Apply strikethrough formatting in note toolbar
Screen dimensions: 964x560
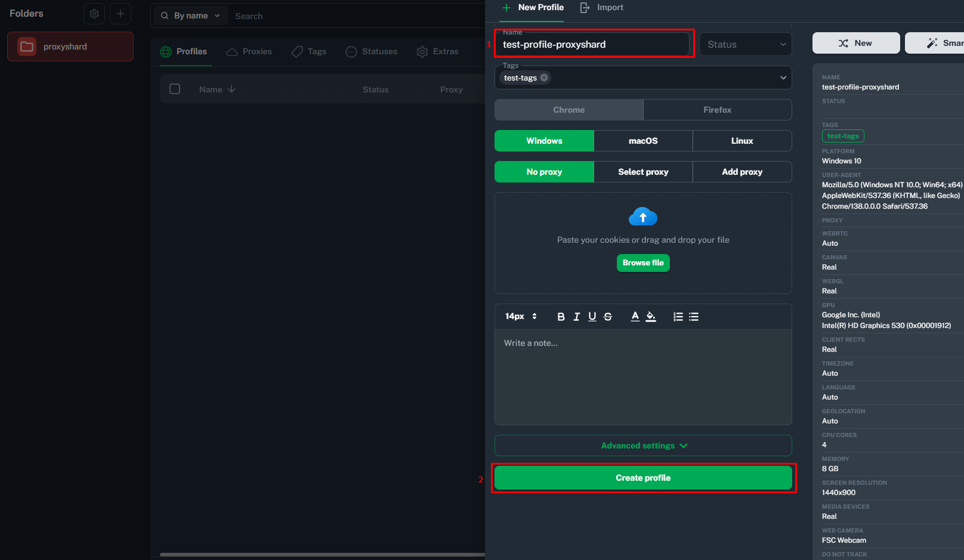click(608, 317)
